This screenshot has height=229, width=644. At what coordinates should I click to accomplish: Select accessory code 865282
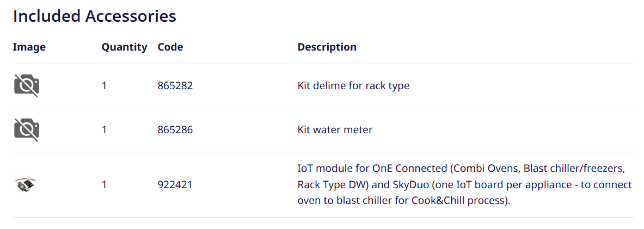coord(175,86)
